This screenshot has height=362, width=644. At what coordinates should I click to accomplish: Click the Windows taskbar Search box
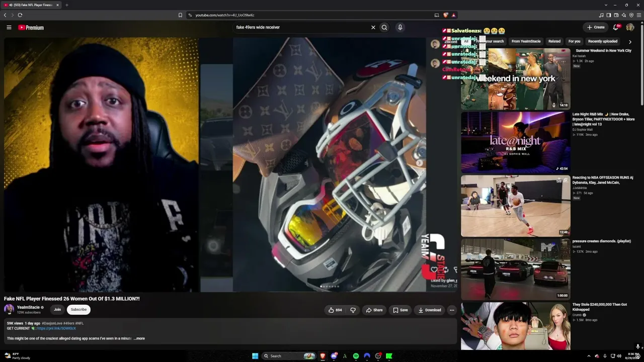tap(289, 356)
